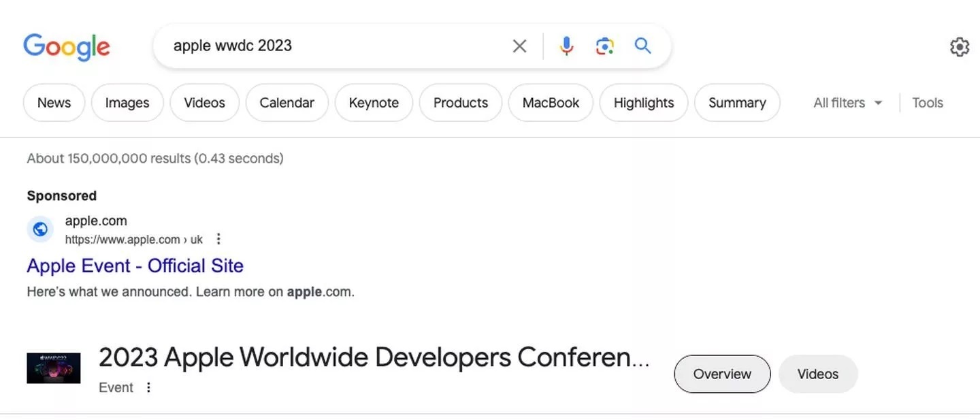Filter results by News

click(54, 103)
